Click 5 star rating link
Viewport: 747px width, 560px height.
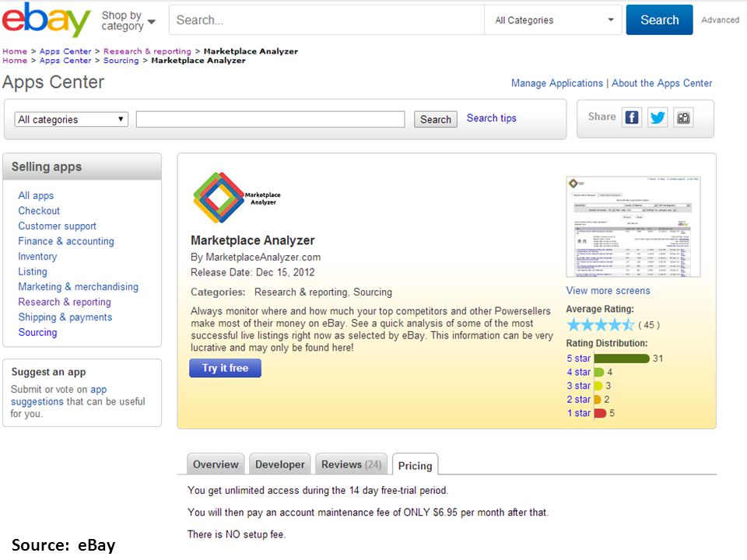578,358
